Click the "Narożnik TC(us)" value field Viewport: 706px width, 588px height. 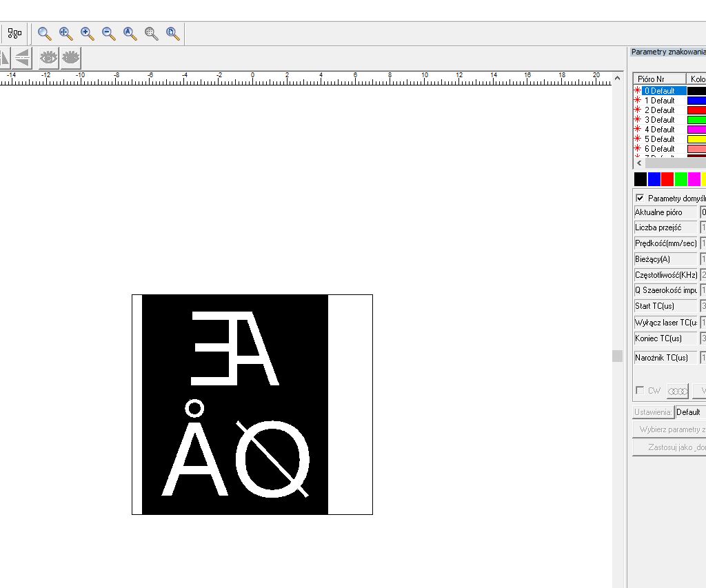pos(703,358)
